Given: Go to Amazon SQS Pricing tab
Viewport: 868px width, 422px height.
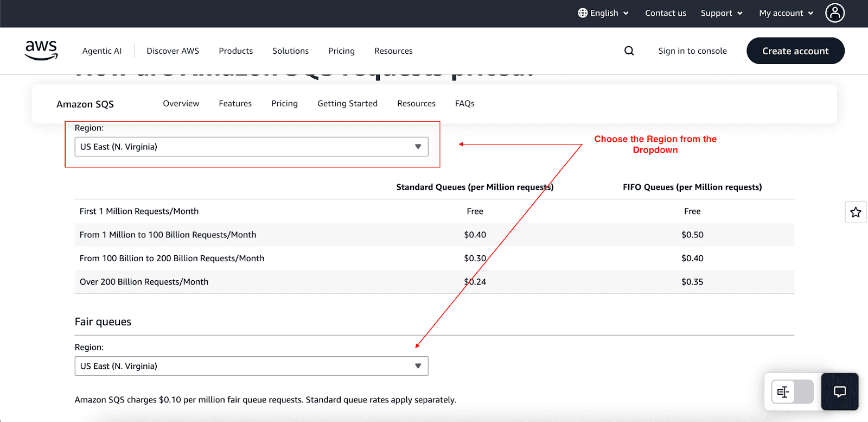Looking at the screenshot, I should [284, 103].
